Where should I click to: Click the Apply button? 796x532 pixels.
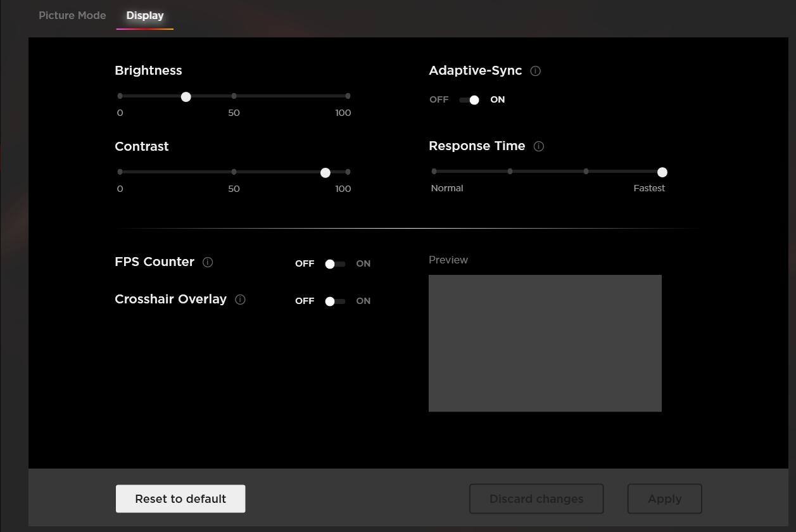[x=664, y=499]
